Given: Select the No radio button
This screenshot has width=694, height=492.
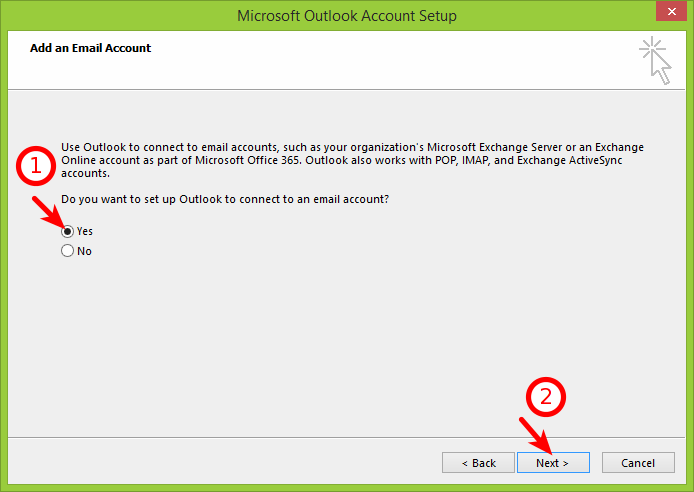Looking at the screenshot, I should [x=67, y=251].
